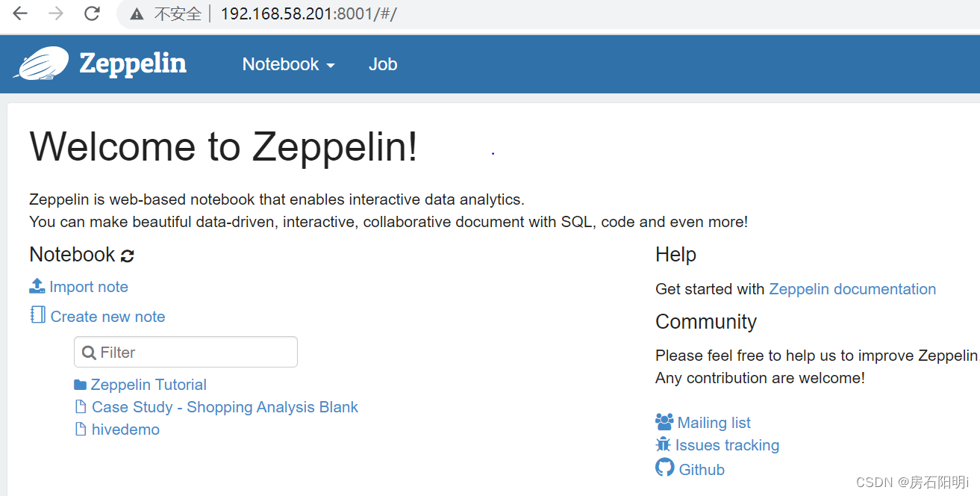Click the Zeppelin airship logo
The height and width of the screenshot is (496, 980).
click(x=42, y=64)
